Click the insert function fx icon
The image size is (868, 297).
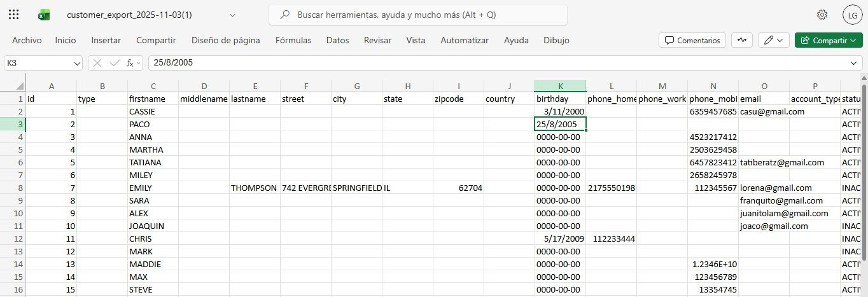pos(130,63)
